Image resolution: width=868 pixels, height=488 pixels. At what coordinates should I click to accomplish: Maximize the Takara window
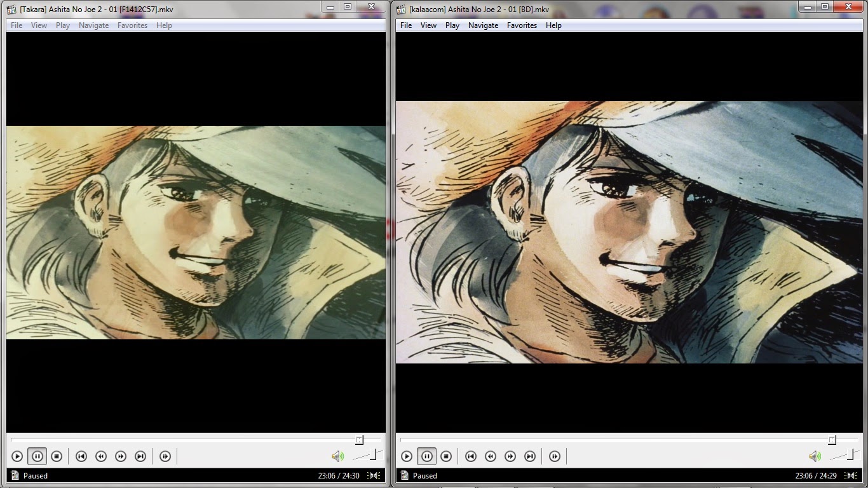coord(347,6)
